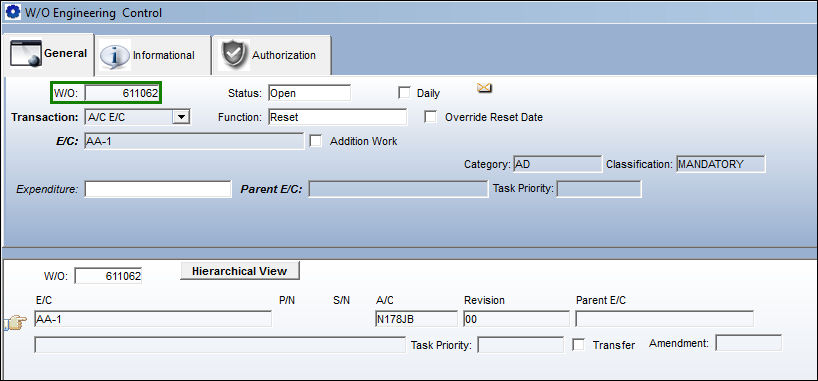
Task: Open the Informational tab
Action: coord(153,55)
